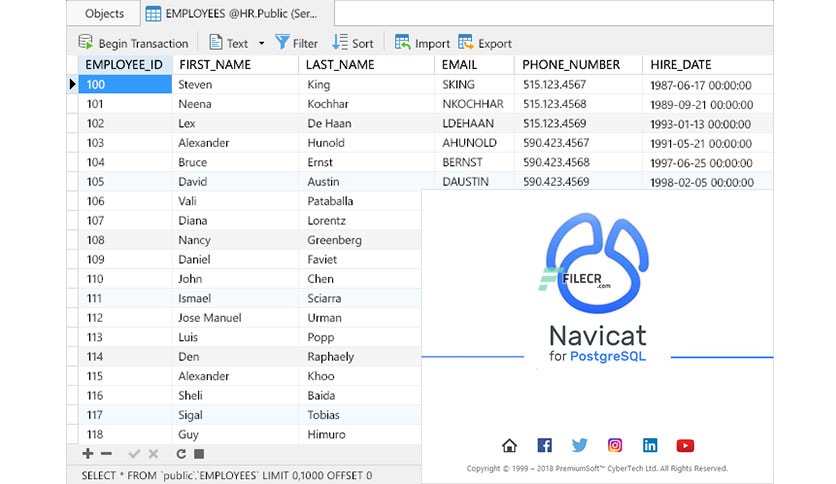Select the last name cell Lorentz
Viewport: 836px width, 484px height.
click(x=360, y=221)
